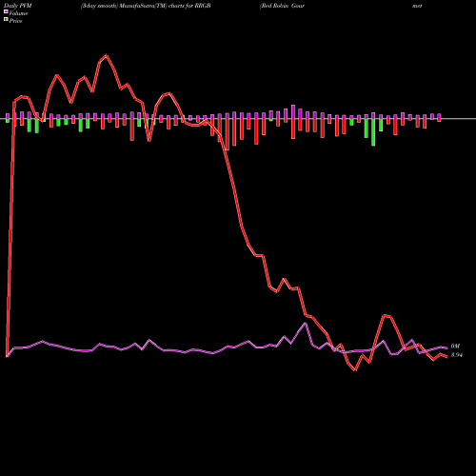This screenshot has height=476, width=476.
Task: Click the 0M volume value label
Action: point(455,347)
